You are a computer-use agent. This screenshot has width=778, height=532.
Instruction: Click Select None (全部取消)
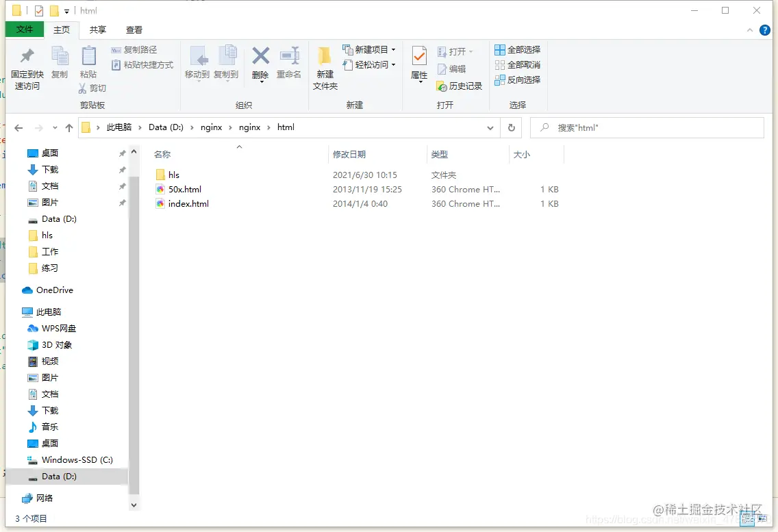click(x=518, y=65)
